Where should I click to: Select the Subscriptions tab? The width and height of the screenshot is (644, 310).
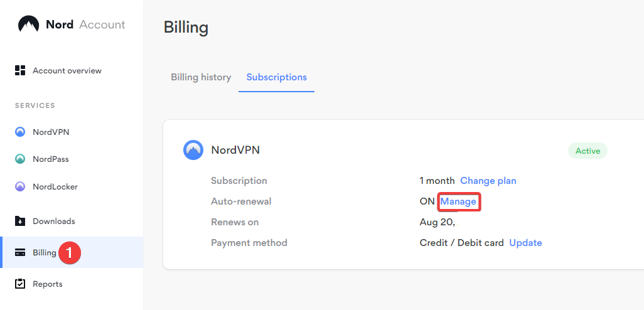click(x=276, y=77)
